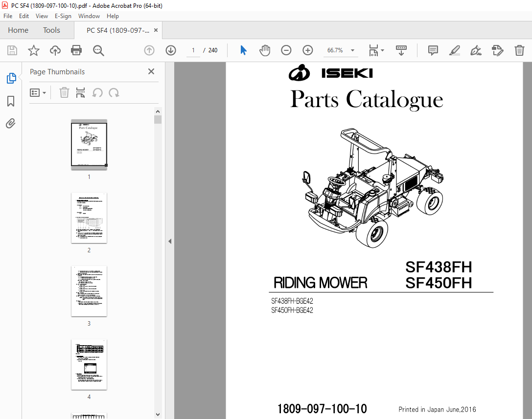Click the thumbnails scrollbar handle

[158, 119]
